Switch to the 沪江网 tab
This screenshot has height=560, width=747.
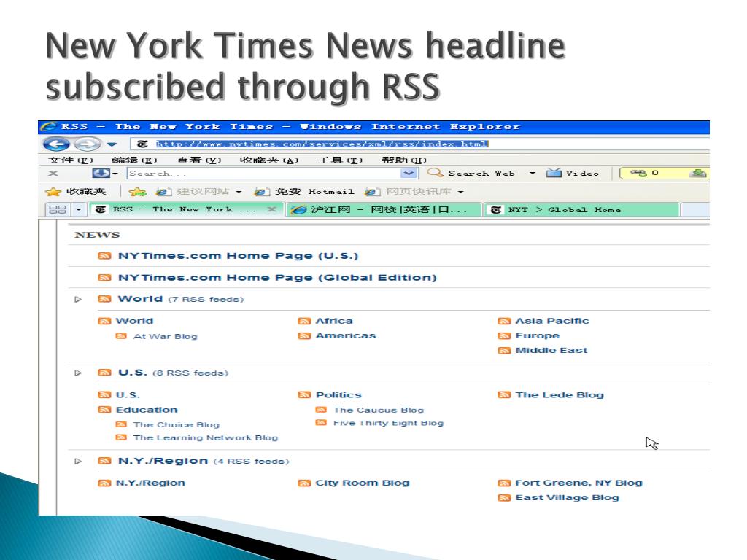click(x=383, y=209)
